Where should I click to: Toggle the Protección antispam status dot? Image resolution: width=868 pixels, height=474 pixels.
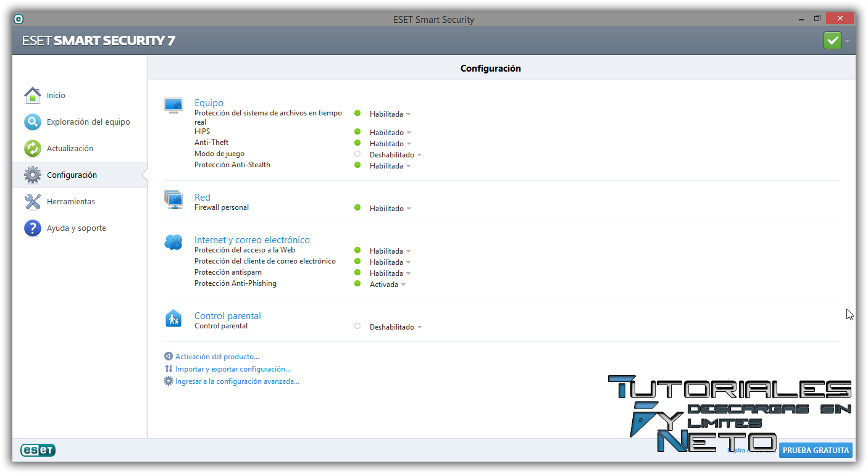[357, 273]
